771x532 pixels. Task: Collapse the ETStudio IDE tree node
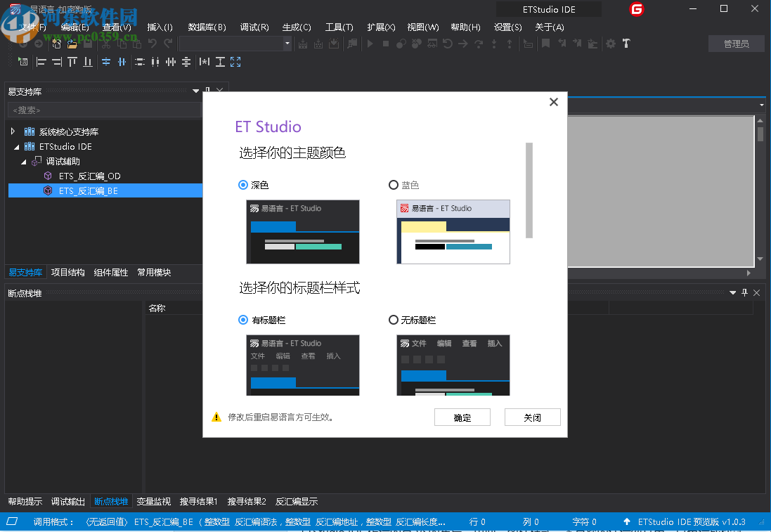pos(15,146)
